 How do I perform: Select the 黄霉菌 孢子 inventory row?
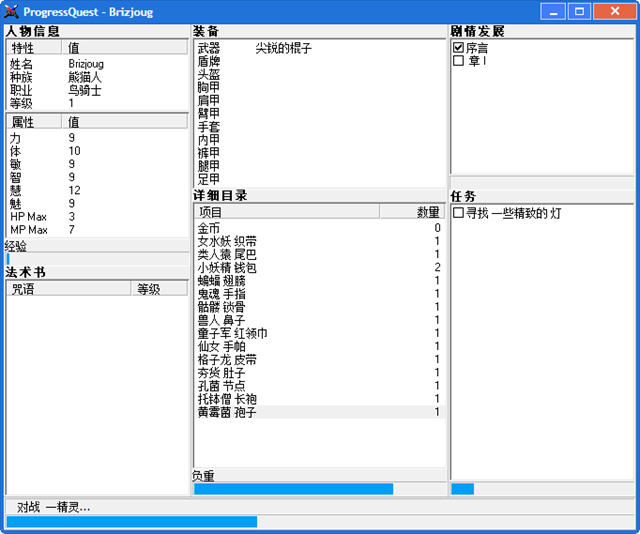[x=227, y=412]
